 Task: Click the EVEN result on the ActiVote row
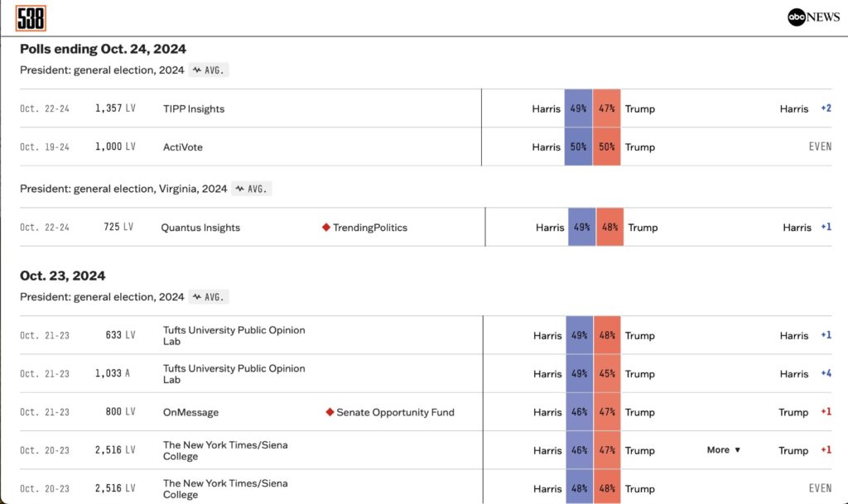coord(820,147)
